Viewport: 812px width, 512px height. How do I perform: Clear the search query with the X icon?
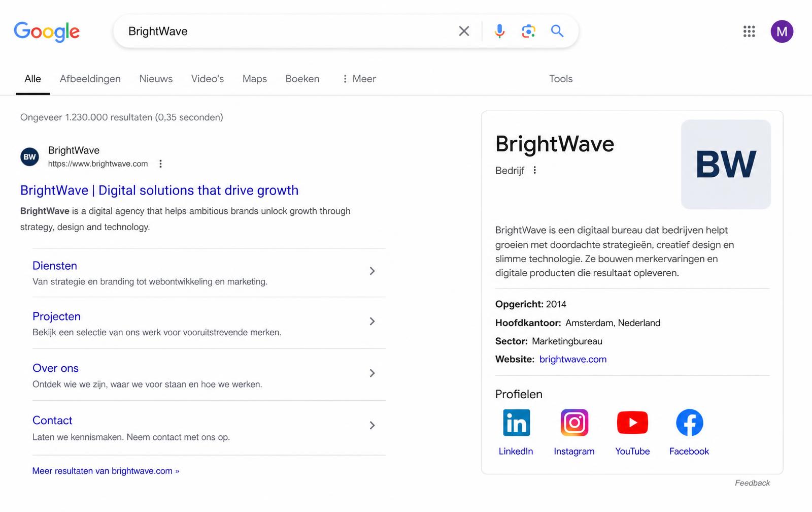[464, 31]
